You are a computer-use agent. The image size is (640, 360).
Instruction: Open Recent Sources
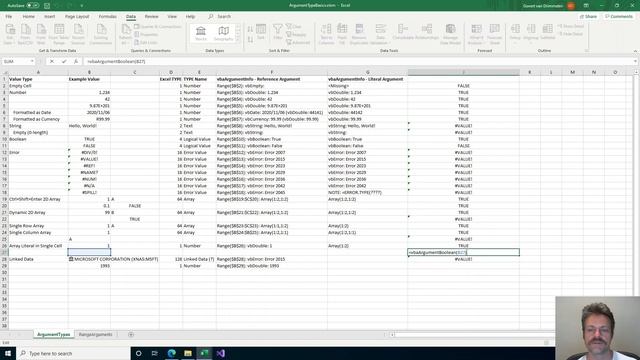[78, 34]
